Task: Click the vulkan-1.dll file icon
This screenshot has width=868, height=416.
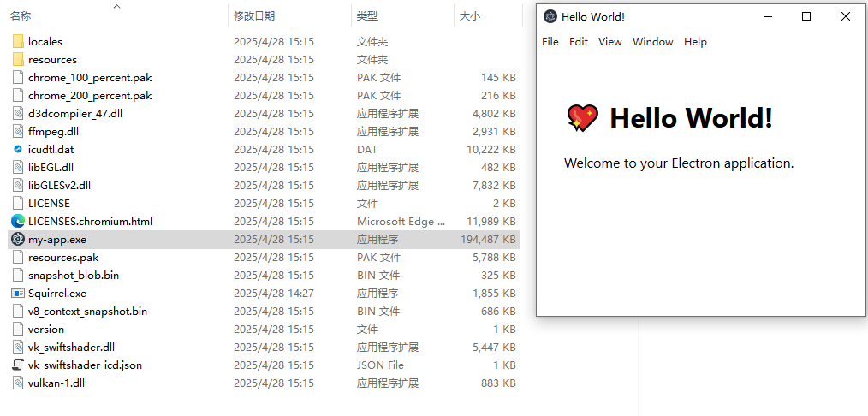Action: [x=18, y=383]
